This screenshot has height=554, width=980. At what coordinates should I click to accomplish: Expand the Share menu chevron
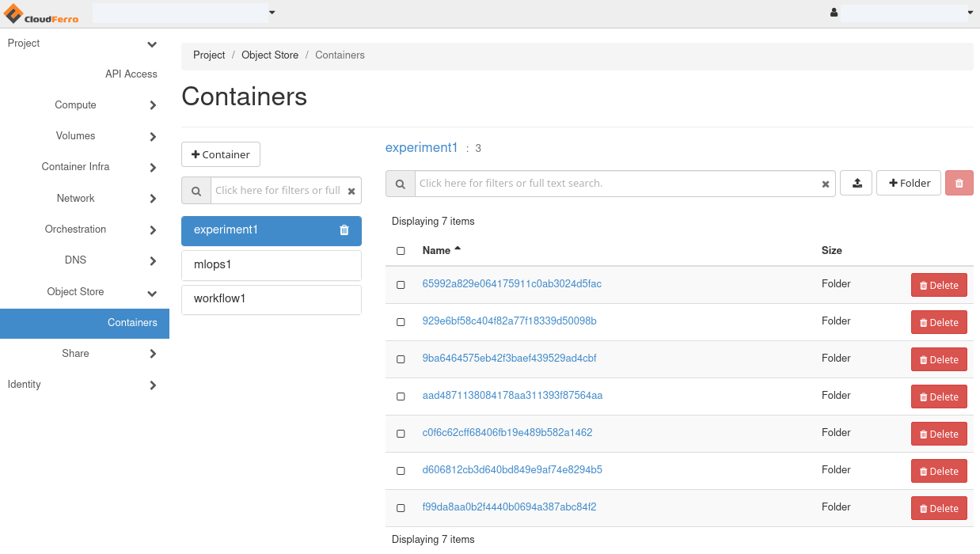pos(153,355)
